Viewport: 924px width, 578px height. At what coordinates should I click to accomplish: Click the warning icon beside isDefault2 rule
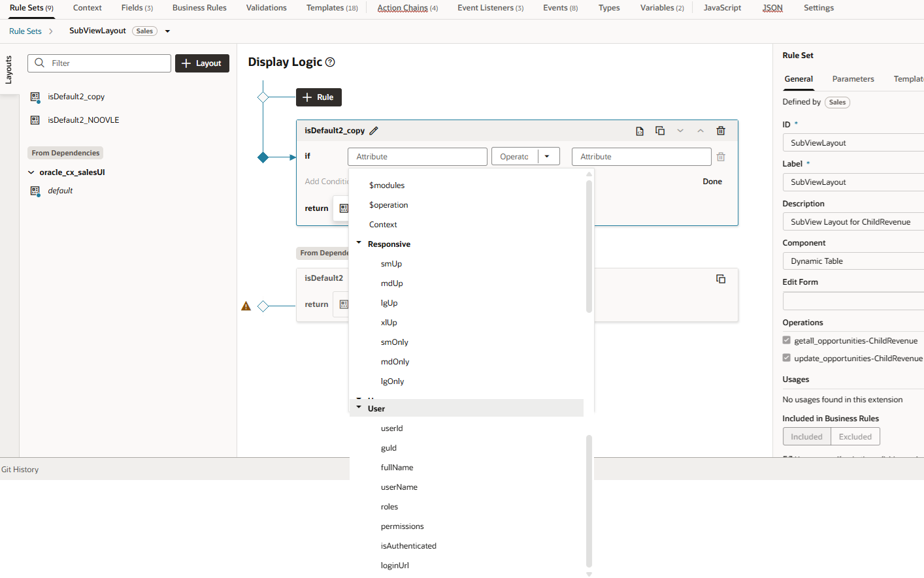(246, 305)
